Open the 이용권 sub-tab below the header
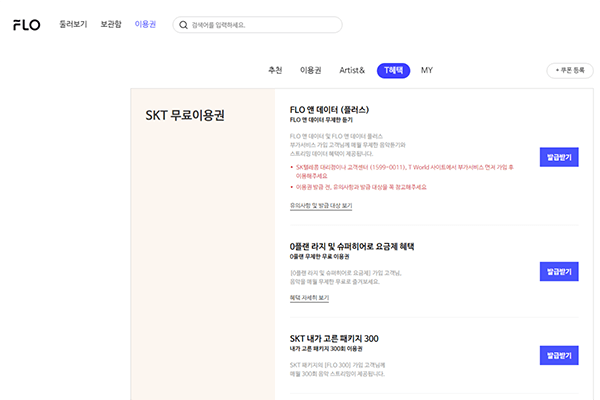This screenshot has width=600, height=400. click(x=310, y=70)
